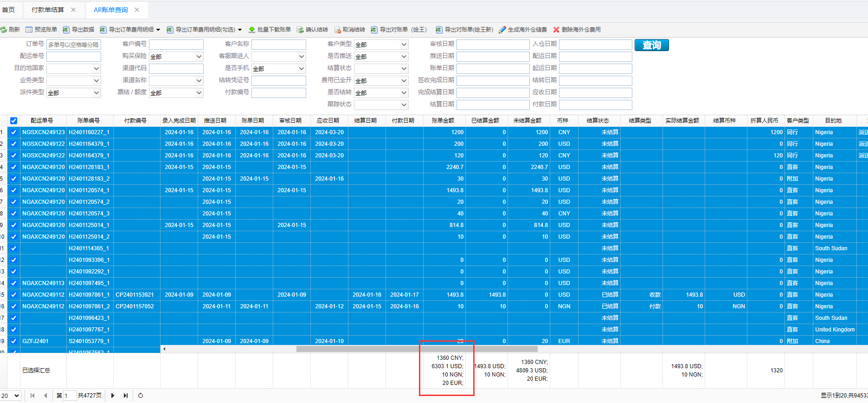Click 生成海外仓储费 pencil icon

(x=502, y=30)
